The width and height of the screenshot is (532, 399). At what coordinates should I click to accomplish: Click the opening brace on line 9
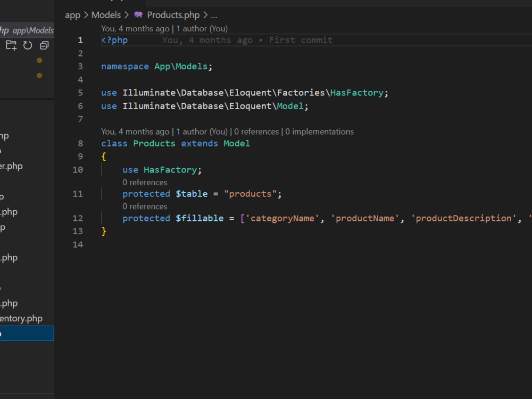[104, 157]
